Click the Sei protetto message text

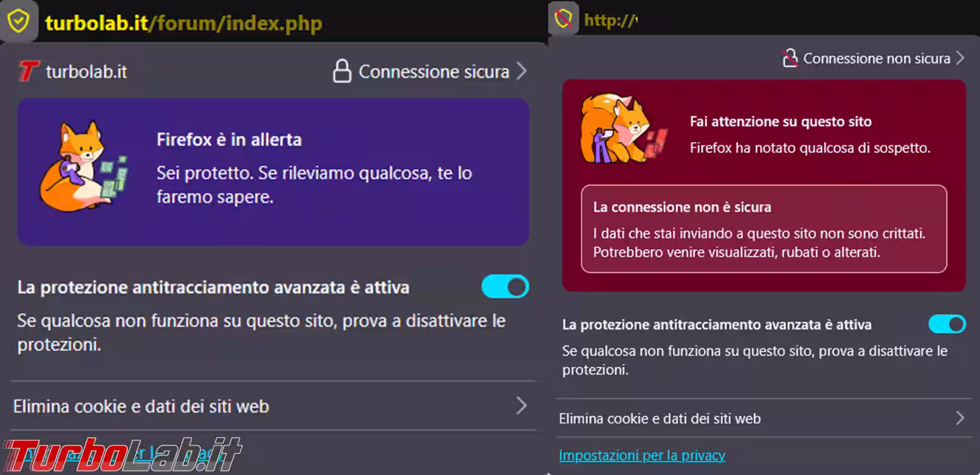coord(315,185)
